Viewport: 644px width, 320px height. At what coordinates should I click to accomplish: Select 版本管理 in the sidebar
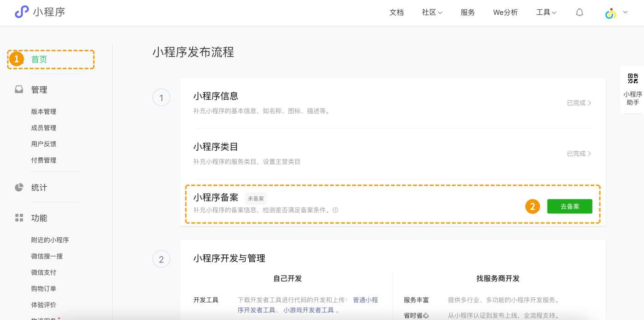[x=43, y=111]
